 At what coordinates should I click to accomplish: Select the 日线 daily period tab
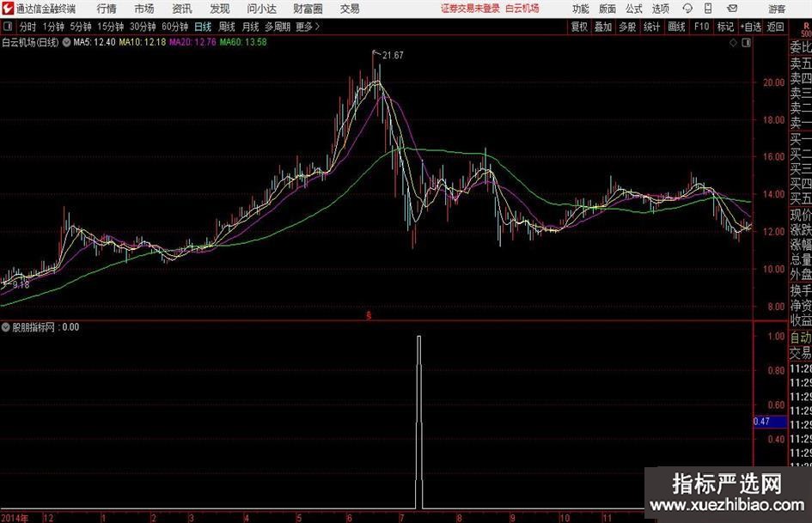pos(203,27)
